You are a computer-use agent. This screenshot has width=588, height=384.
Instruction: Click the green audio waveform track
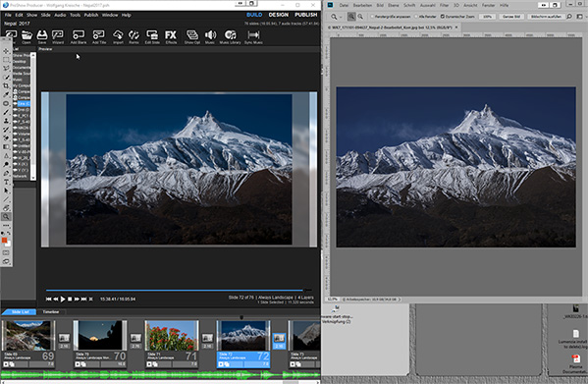click(x=160, y=374)
